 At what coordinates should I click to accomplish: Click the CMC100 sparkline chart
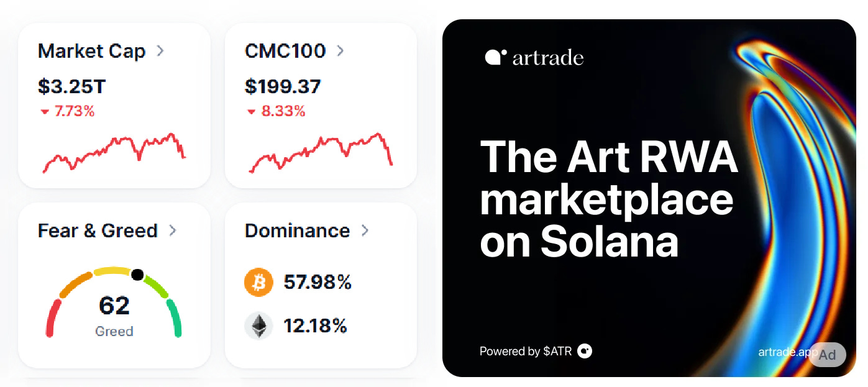pyautogui.click(x=321, y=153)
